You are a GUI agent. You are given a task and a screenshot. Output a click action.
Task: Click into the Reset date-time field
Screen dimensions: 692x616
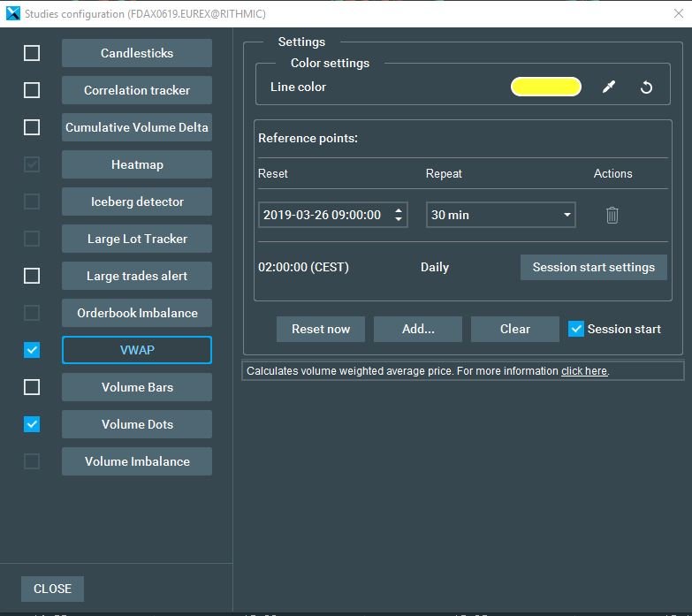323,215
